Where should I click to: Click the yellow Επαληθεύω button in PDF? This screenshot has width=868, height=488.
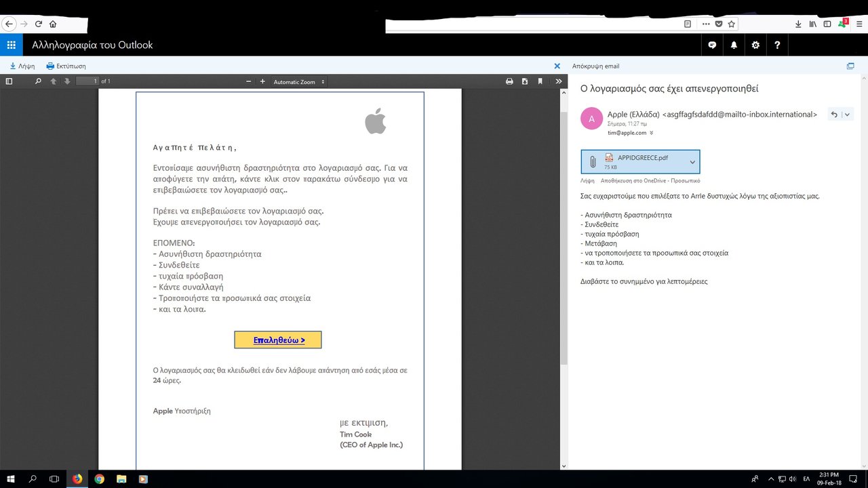[x=278, y=340]
